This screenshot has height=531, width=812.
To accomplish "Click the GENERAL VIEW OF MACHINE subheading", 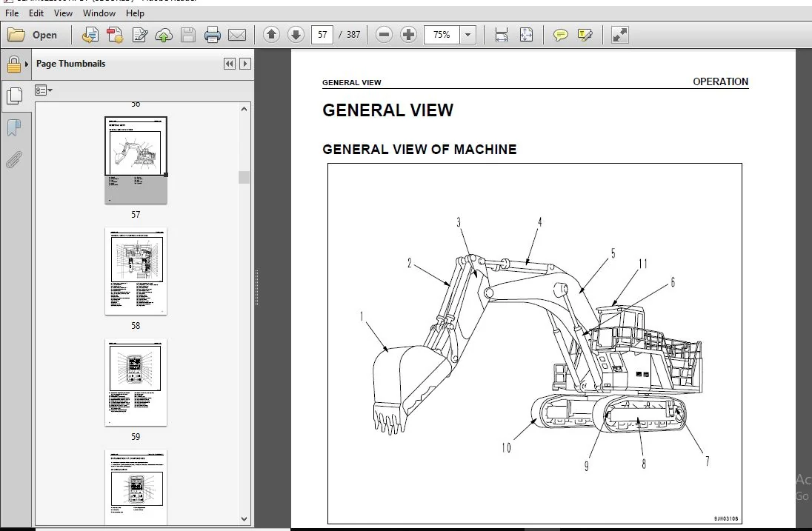I will click(x=419, y=150).
